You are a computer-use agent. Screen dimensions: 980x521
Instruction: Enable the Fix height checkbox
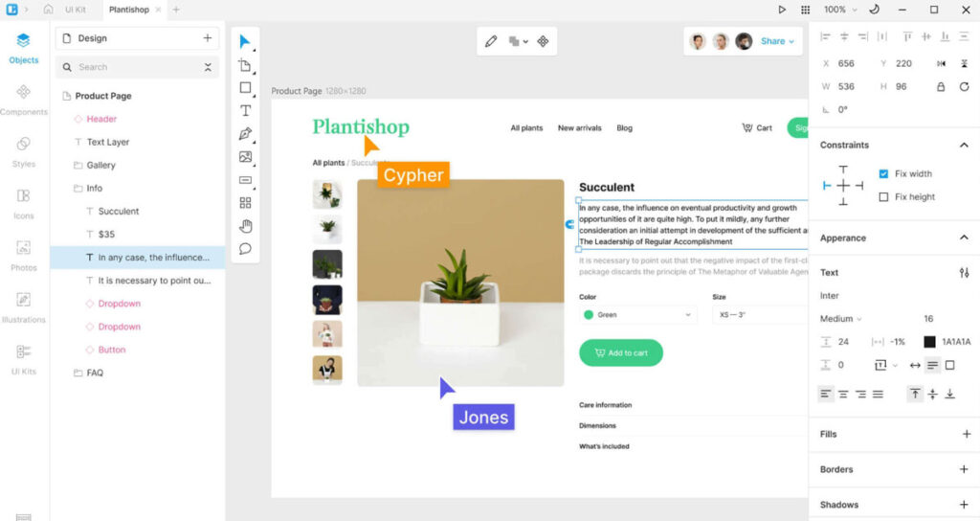click(x=883, y=197)
